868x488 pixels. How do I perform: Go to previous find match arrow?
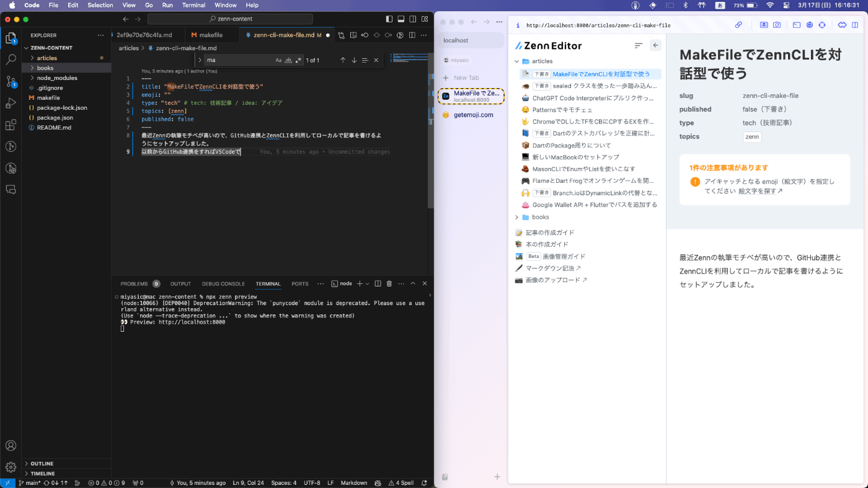click(x=342, y=60)
